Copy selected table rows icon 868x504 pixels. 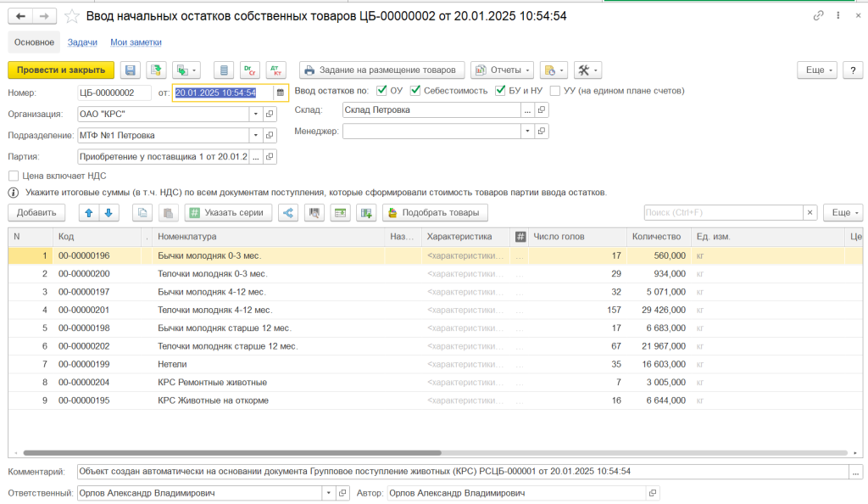(142, 213)
